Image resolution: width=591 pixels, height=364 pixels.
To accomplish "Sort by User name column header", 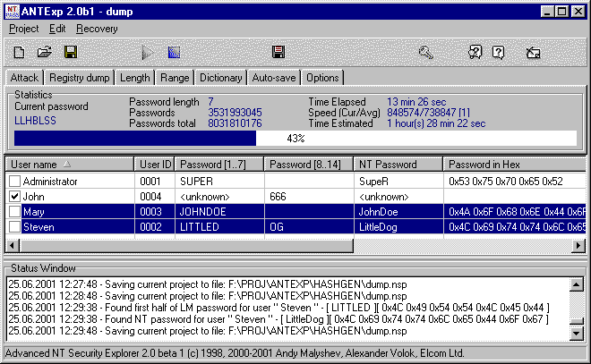I will click(x=70, y=165).
